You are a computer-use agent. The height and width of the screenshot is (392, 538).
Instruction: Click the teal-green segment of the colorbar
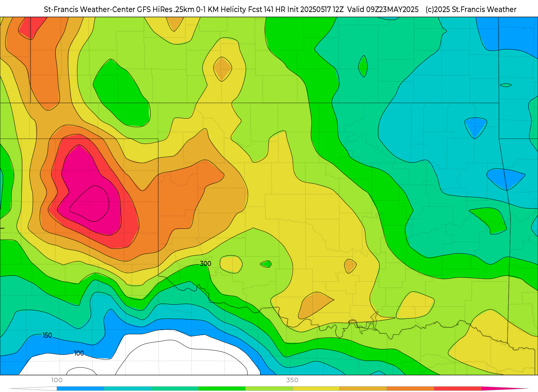pos(175,389)
